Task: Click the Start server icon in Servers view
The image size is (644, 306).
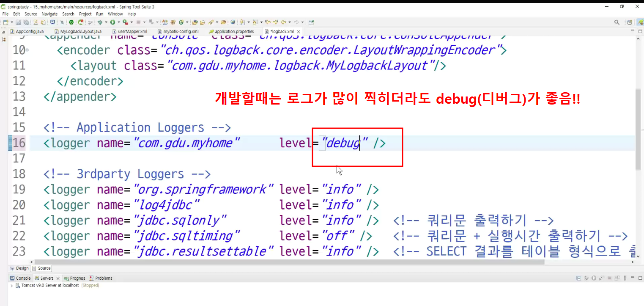Action: [x=594, y=278]
